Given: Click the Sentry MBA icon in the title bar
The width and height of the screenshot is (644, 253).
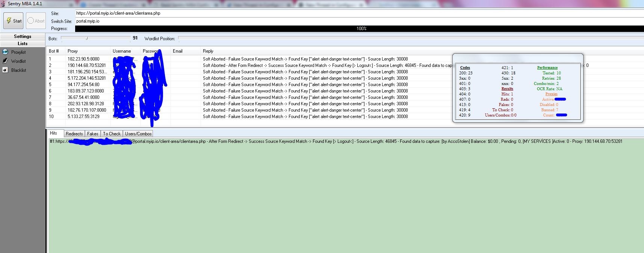Looking at the screenshot, I should tap(3, 4).
